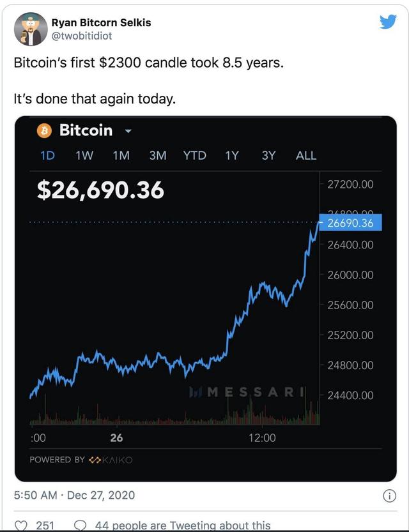Switch to the 1W timeframe
This screenshot has height=532, width=409.
click(x=84, y=155)
